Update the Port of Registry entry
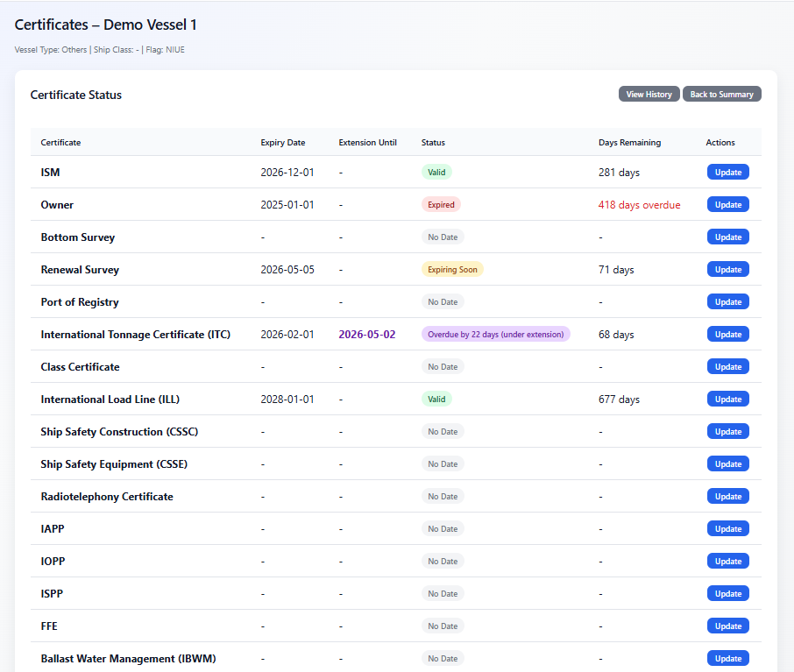Image resolution: width=794 pixels, height=672 pixels. [727, 301]
